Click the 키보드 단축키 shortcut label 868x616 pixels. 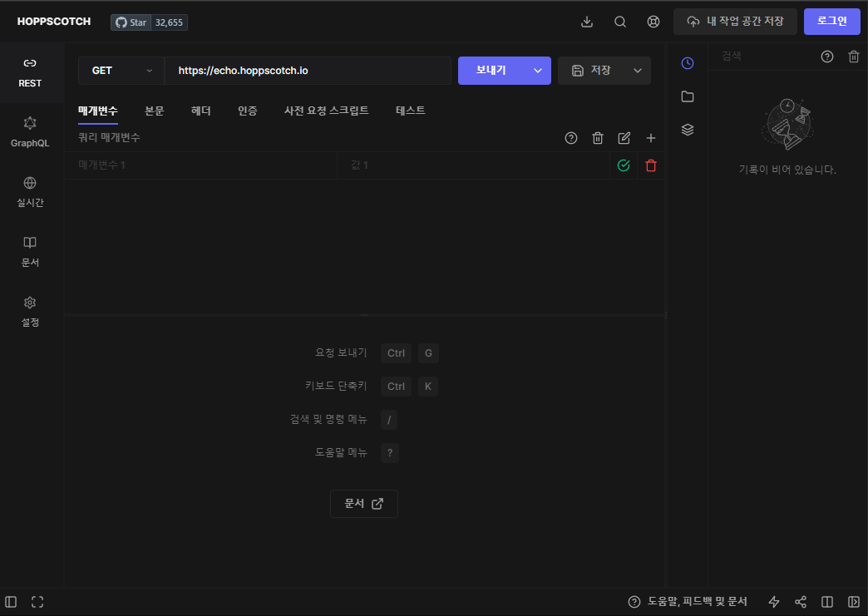336,386
